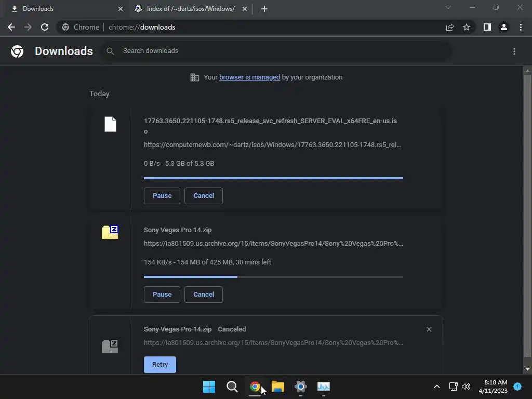Open the browser is managed link
Image resolution: width=532 pixels, height=399 pixels.
coord(250,77)
